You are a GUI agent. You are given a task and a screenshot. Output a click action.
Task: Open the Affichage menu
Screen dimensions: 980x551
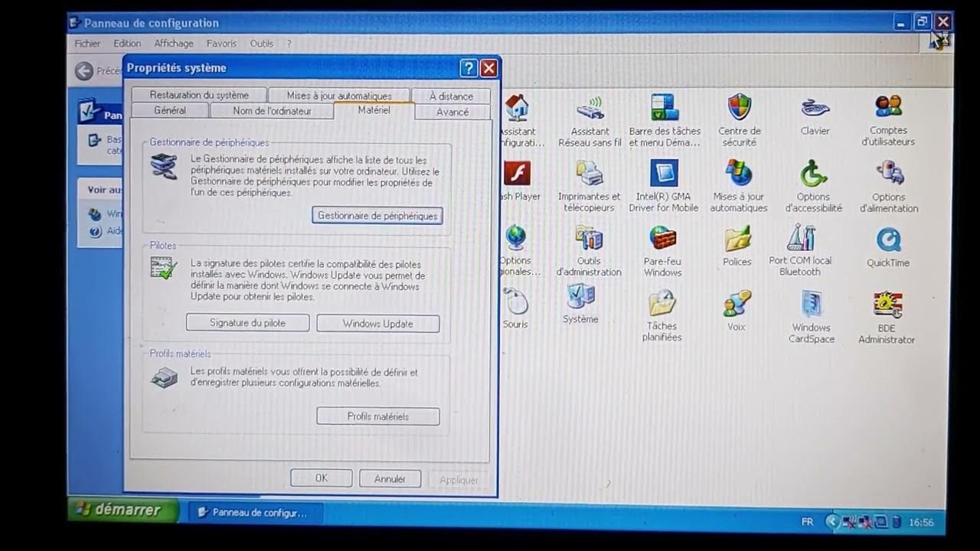[x=174, y=44]
